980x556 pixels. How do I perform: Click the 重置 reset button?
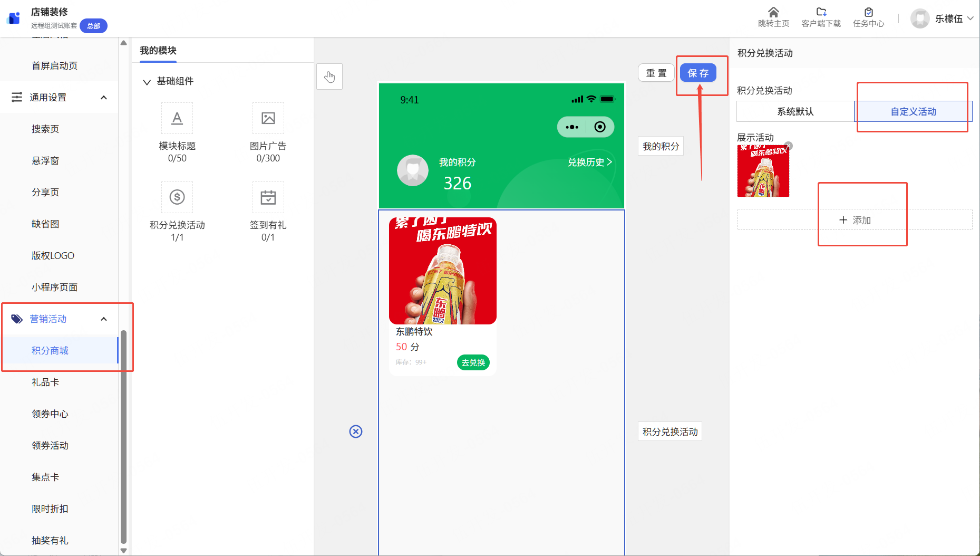[x=656, y=73]
